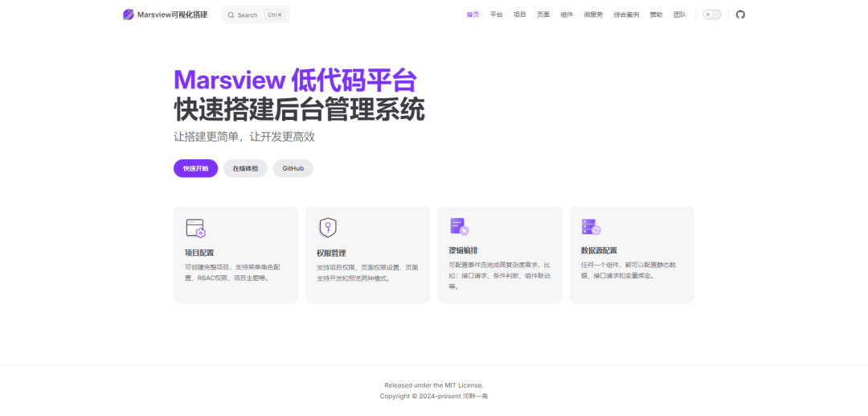The width and height of the screenshot is (868, 416).
Task: Click the Marsview可视化搭建 site title
Action: coord(172,14)
